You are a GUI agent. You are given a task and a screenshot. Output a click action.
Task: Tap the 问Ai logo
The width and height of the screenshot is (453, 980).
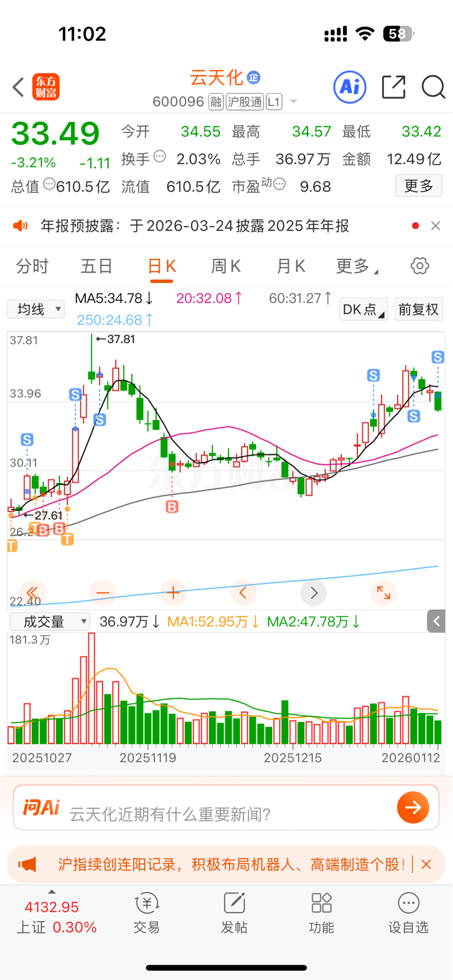click(x=41, y=808)
